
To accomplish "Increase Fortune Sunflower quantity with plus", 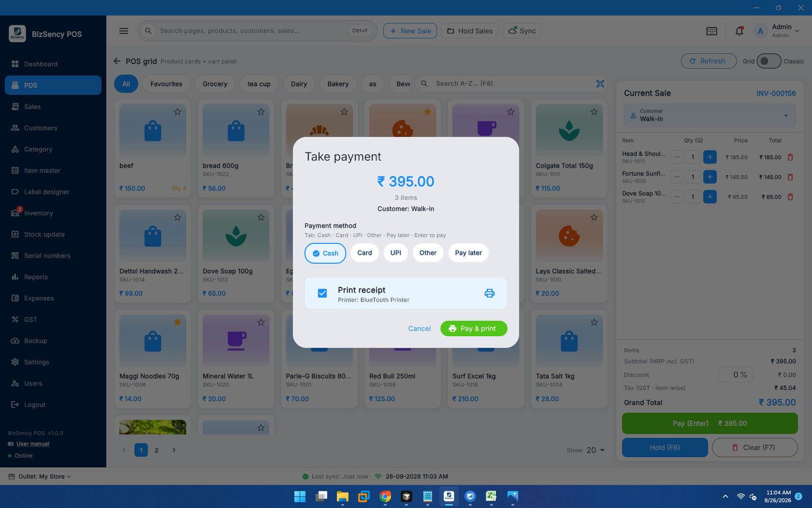I will point(710,177).
